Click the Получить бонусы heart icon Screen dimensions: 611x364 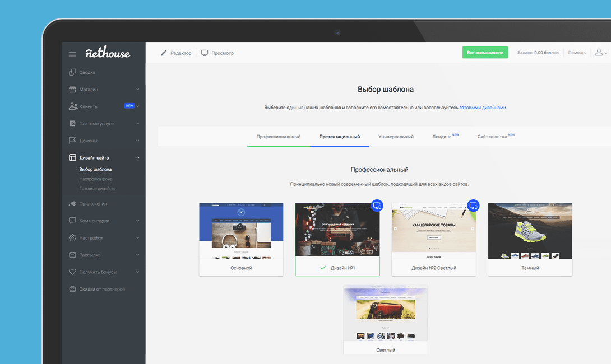click(x=72, y=272)
